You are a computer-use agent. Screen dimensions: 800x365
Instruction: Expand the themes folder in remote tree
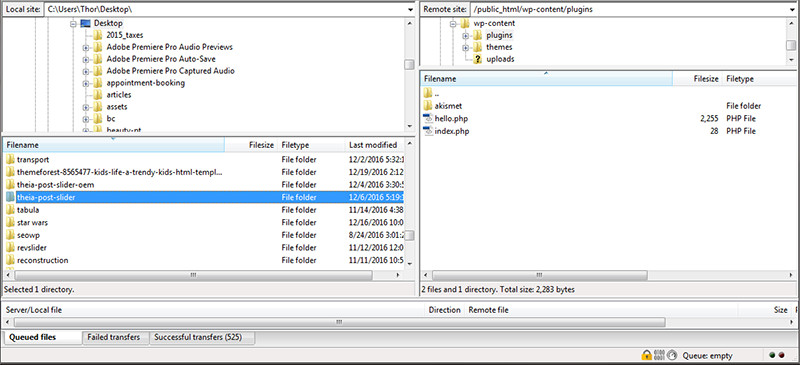click(x=465, y=47)
